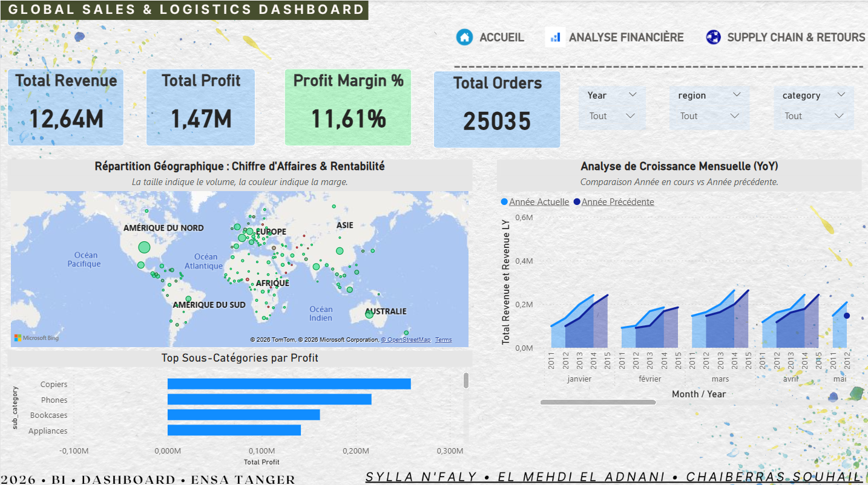Click the Bookcases profit bar
868x485 pixels.
pos(243,415)
